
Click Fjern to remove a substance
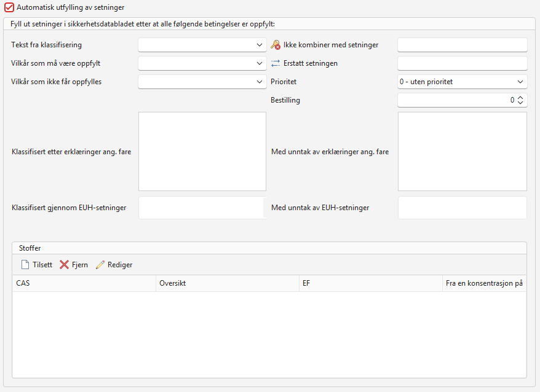[x=74, y=265]
